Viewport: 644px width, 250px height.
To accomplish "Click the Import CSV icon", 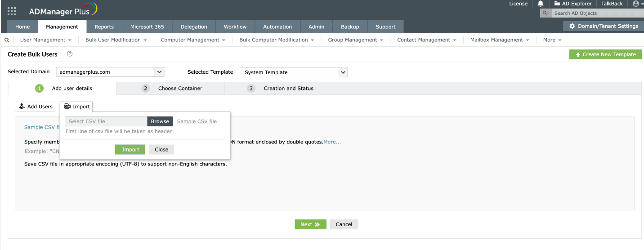I will pyautogui.click(x=67, y=107).
